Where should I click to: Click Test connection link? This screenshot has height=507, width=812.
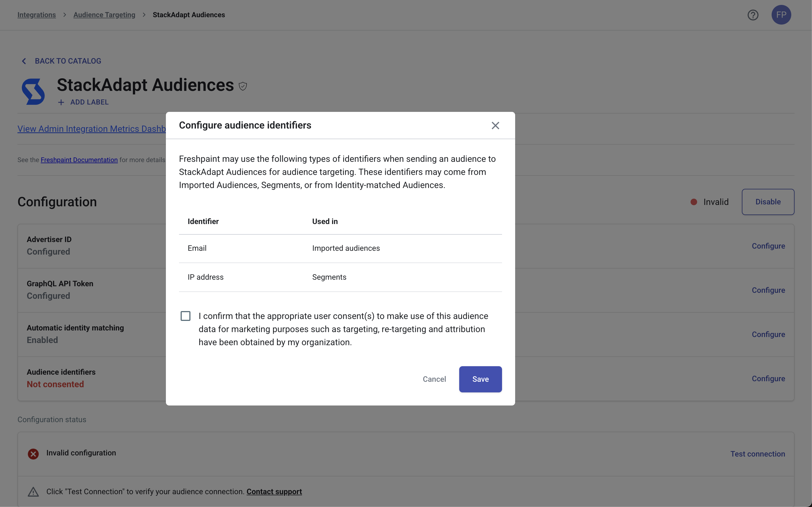pos(757,454)
